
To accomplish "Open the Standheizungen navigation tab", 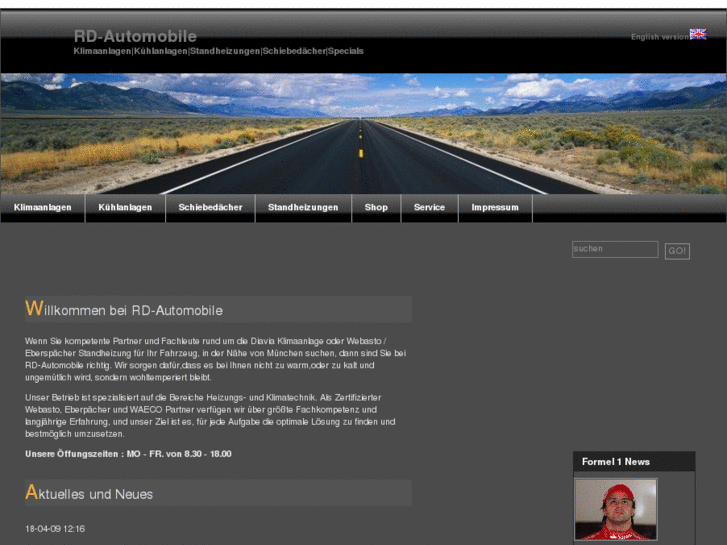I will coord(303,208).
